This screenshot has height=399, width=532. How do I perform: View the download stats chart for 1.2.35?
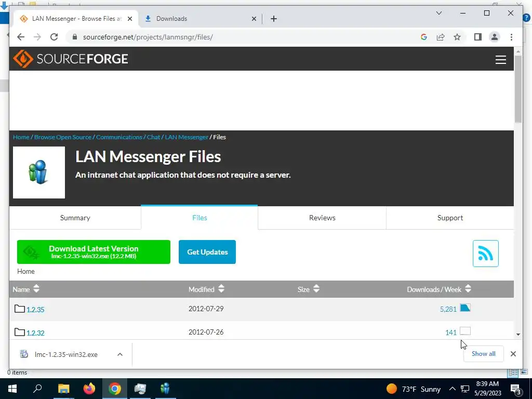point(465,308)
